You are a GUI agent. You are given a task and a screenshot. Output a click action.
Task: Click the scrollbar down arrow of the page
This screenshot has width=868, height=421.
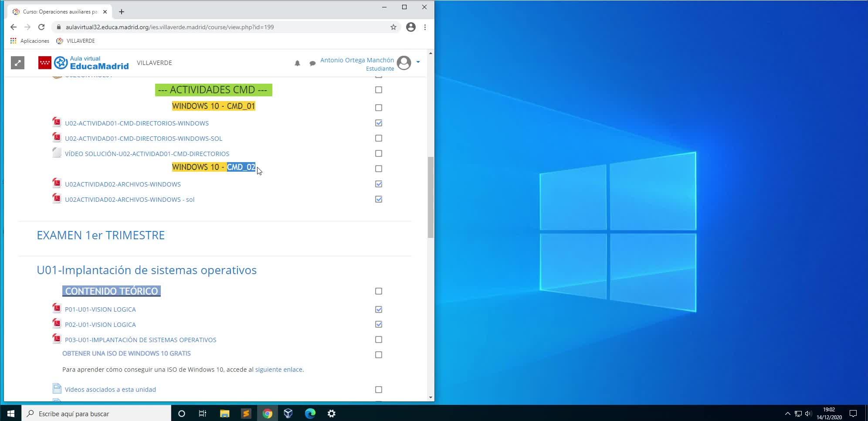431,397
